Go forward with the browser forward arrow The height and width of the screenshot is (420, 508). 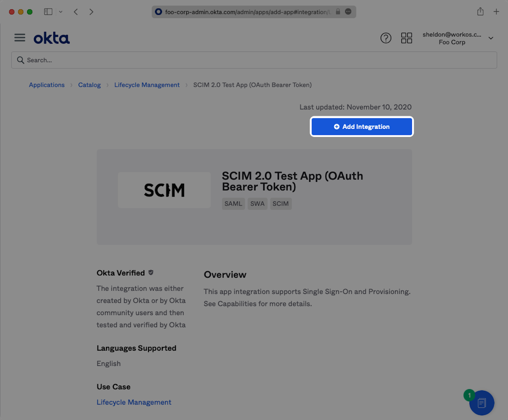[x=91, y=12]
